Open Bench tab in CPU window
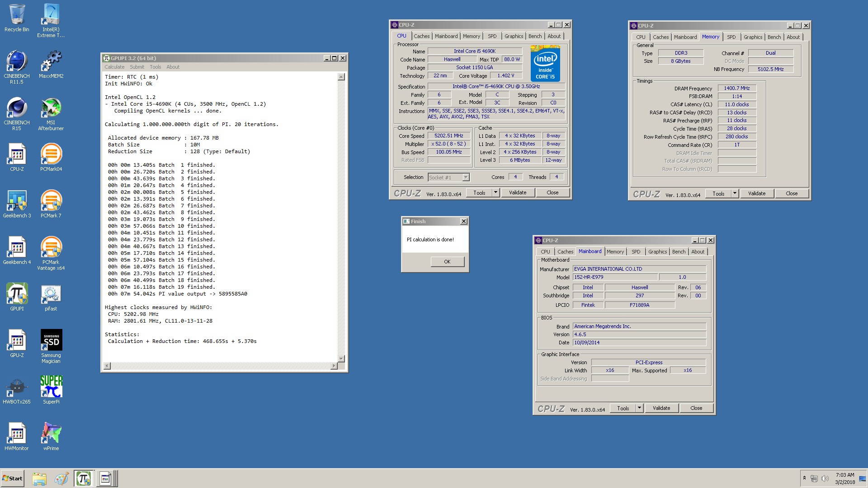The width and height of the screenshot is (868, 488). click(x=535, y=36)
